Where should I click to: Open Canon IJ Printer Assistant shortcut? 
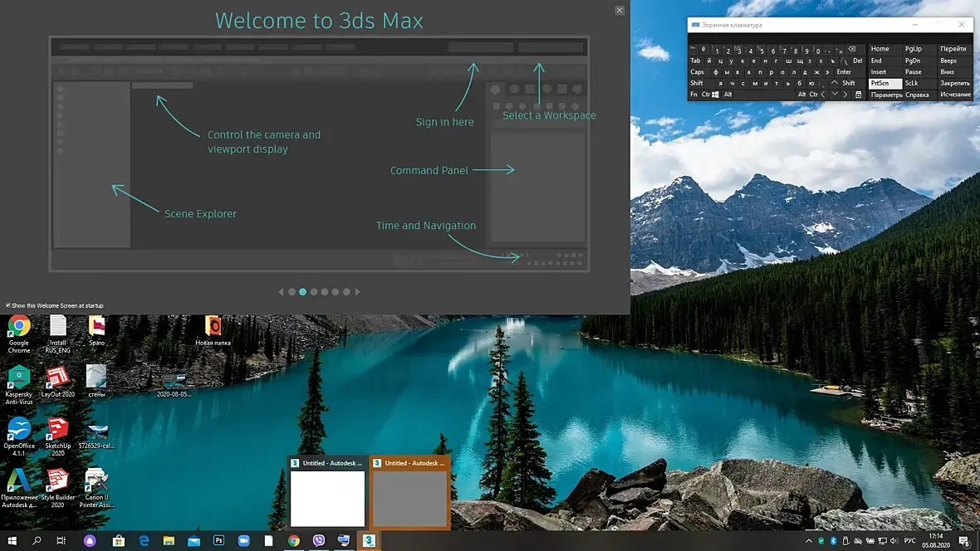click(97, 488)
